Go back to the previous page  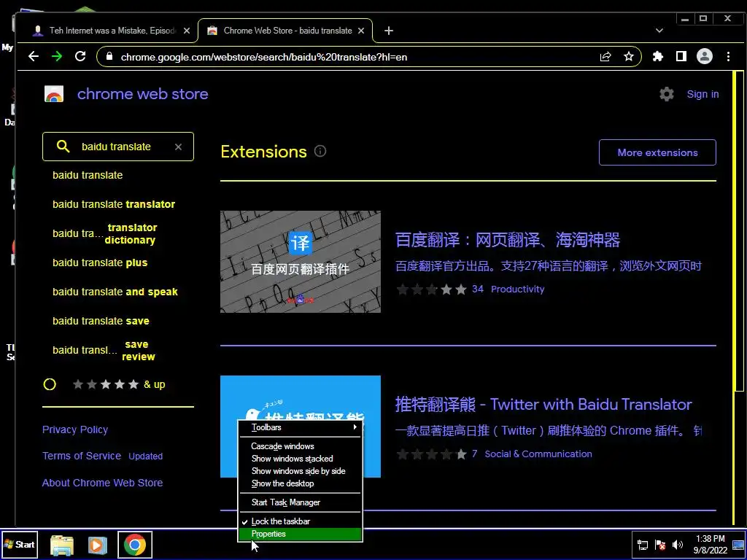[34, 57]
